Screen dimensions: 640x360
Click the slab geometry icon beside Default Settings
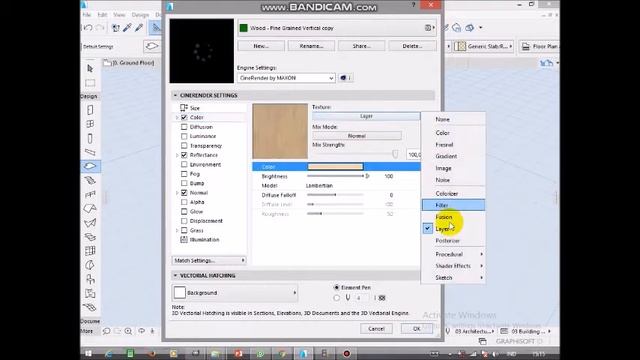point(152,46)
